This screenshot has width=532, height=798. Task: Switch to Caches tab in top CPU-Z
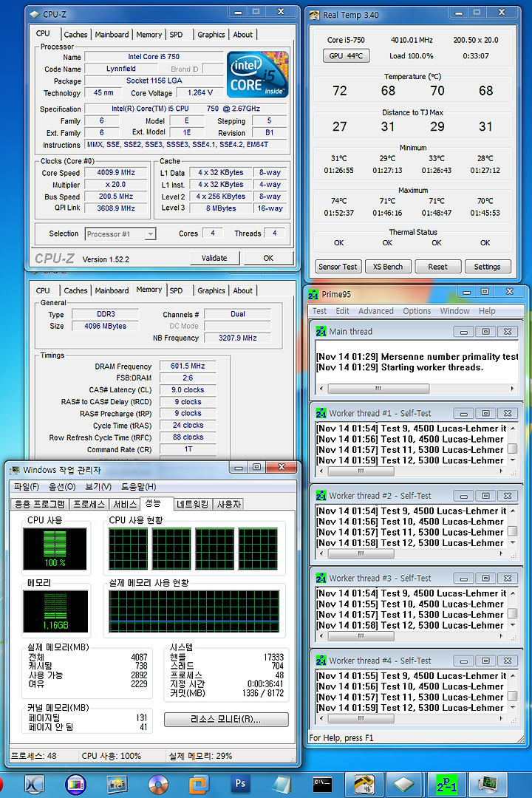(x=75, y=35)
